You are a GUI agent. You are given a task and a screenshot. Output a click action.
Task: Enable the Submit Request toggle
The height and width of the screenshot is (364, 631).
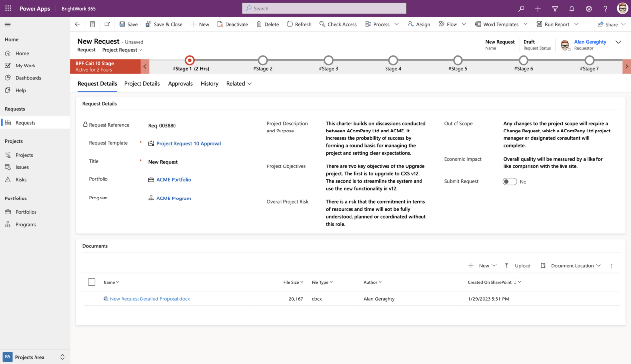click(x=509, y=181)
